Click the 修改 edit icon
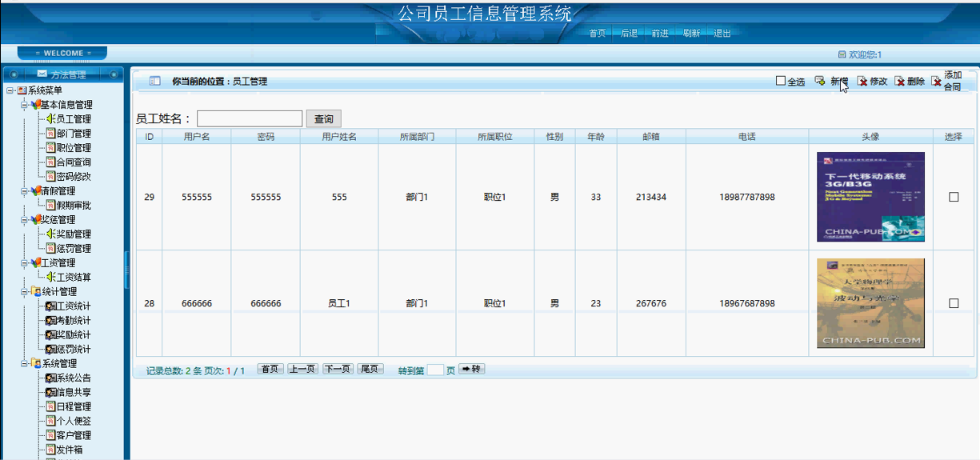 (x=862, y=82)
